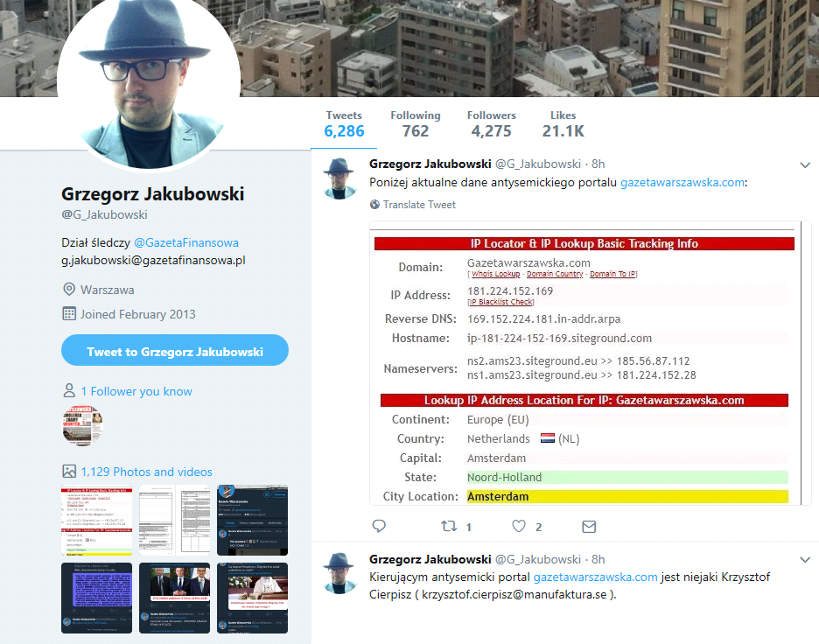Reply to the first tweet with comment icon

click(379, 526)
